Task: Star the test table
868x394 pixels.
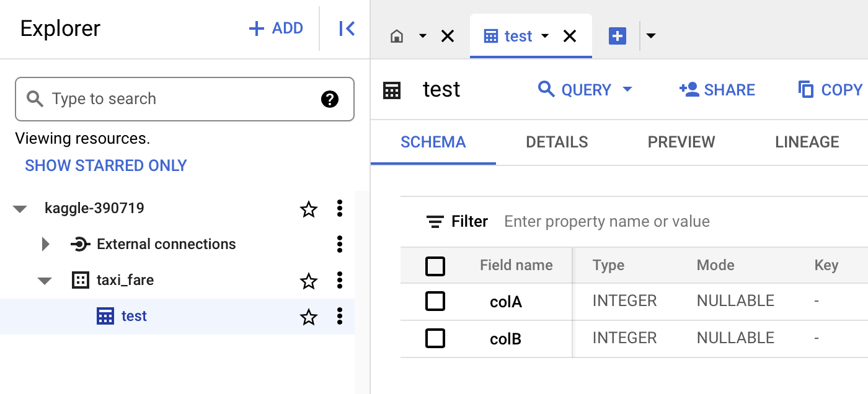Action: [308, 317]
